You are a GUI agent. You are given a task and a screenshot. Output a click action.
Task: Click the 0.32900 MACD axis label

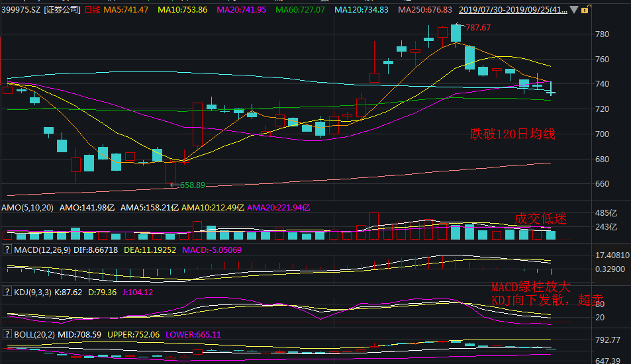click(610, 269)
